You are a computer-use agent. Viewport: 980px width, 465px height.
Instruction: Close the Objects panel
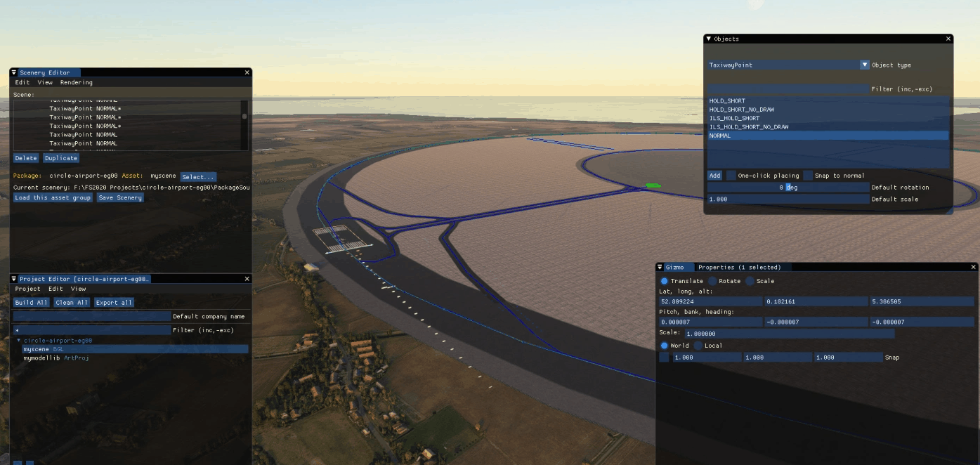948,39
